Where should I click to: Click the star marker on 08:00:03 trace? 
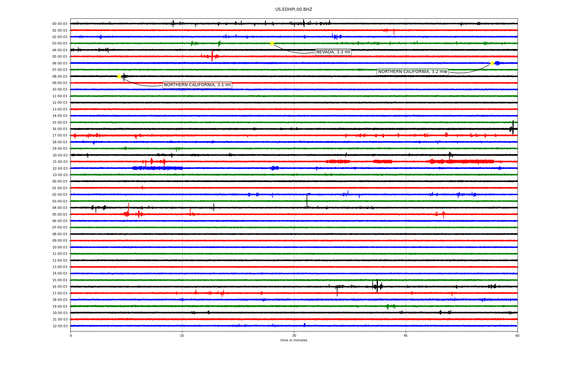pyautogui.click(x=119, y=76)
